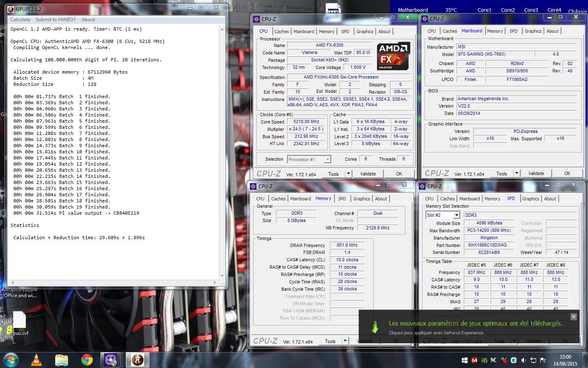Select the cpuz.cvf file on the desktop
The width and height of the screenshot is (588, 368).
[20, 323]
